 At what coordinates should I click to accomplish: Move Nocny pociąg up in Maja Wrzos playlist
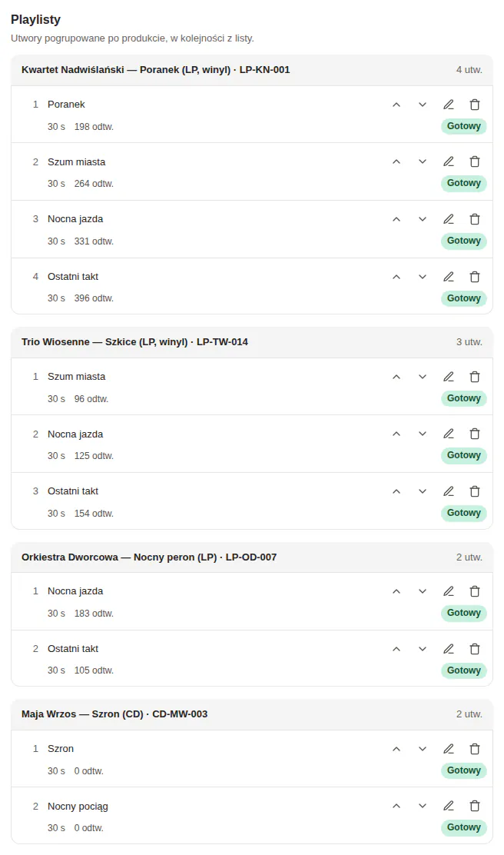point(396,806)
